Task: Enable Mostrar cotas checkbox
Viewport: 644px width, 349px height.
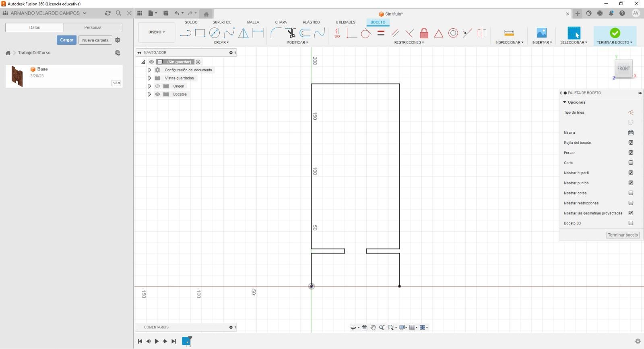Action: coord(631,193)
